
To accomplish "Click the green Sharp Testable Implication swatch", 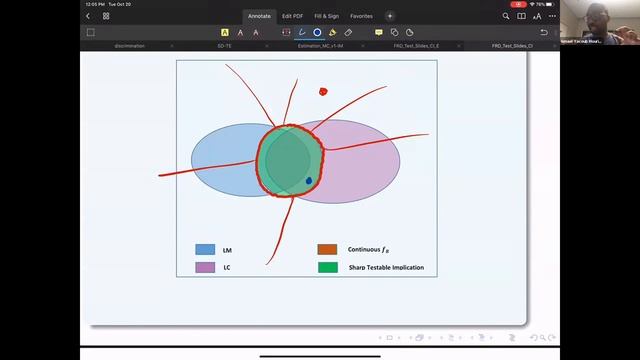I will (x=328, y=267).
